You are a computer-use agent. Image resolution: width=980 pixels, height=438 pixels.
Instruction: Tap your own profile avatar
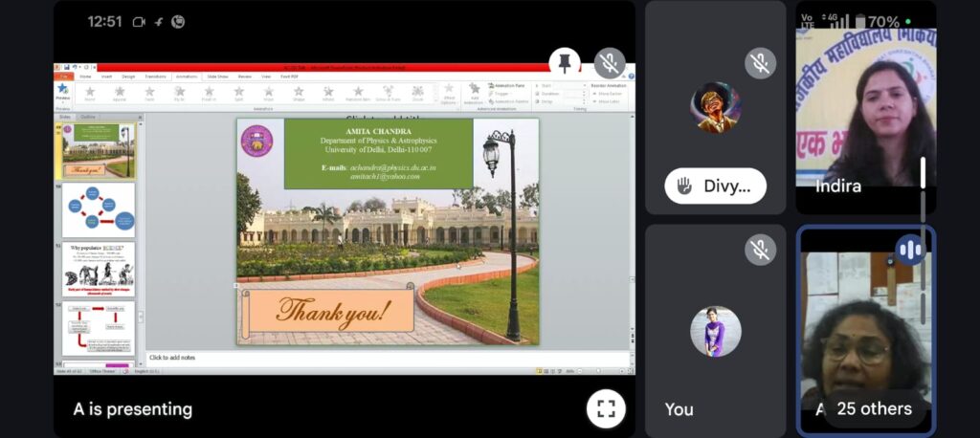click(x=715, y=332)
